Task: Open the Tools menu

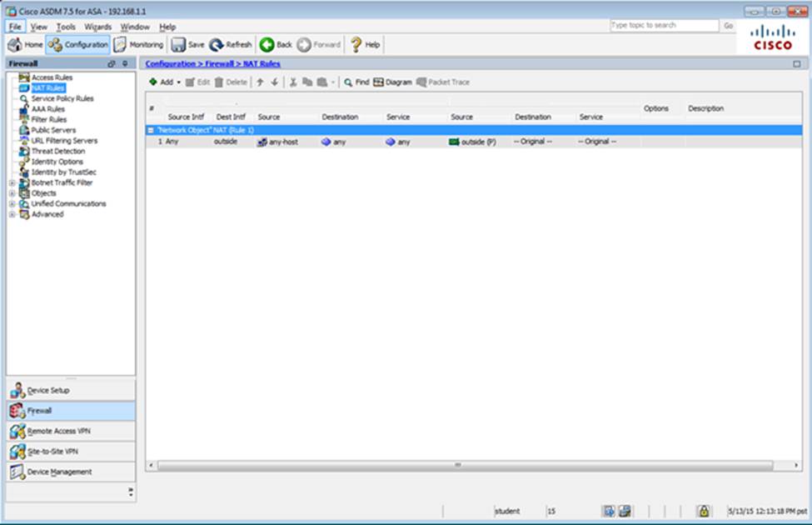Action: click(66, 27)
